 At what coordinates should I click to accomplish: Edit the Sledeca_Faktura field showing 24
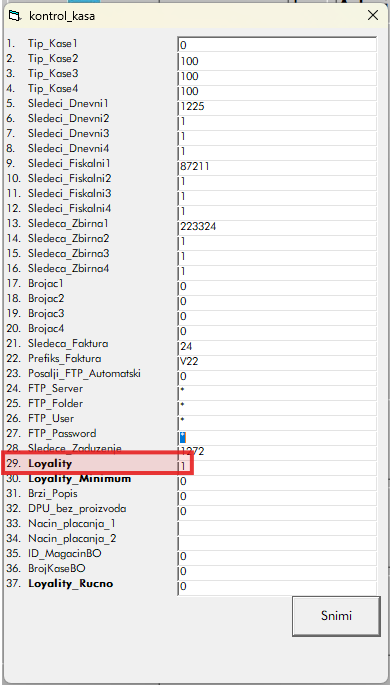[x=277, y=346]
